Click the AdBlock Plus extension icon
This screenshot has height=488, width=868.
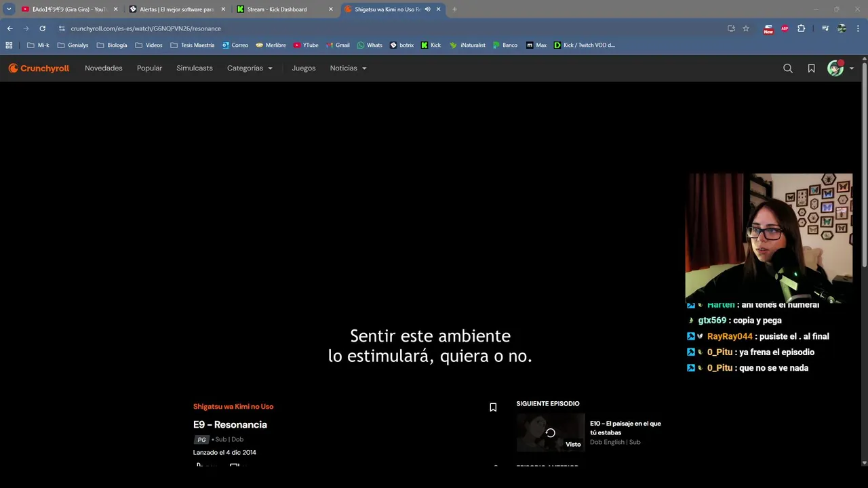coord(785,28)
